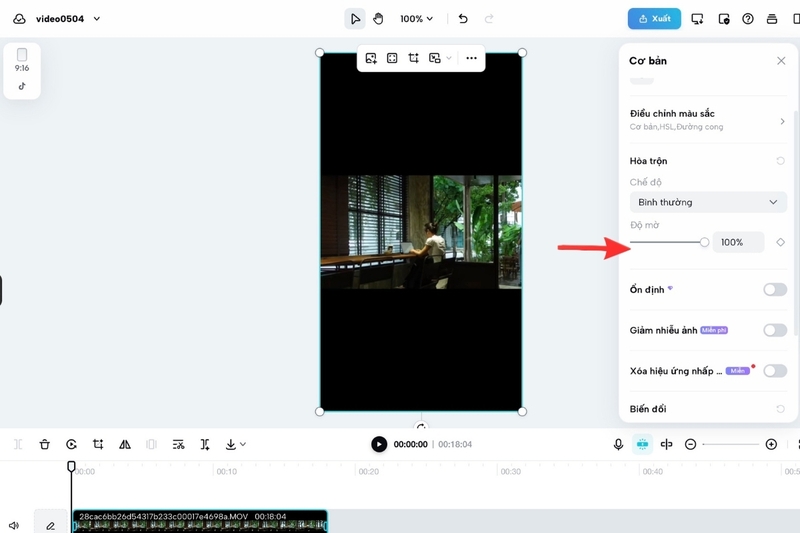The height and width of the screenshot is (533, 800).
Task: Play the video preview
Action: (379, 445)
